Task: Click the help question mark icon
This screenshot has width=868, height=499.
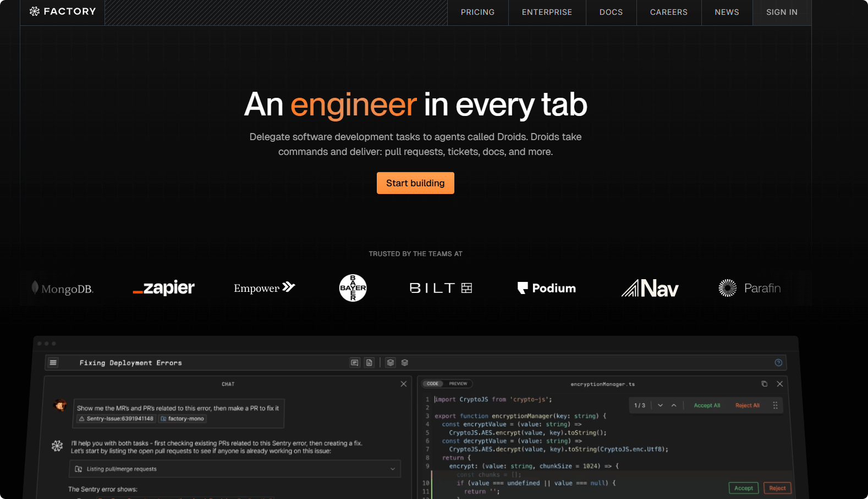Action: [x=778, y=363]
